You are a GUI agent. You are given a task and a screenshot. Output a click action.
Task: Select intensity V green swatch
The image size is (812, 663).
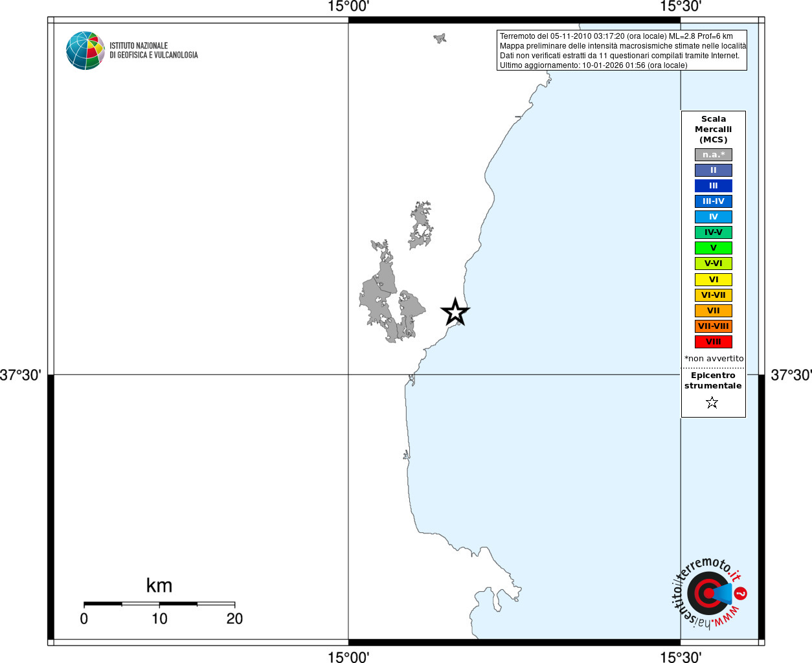coord(714,248)
